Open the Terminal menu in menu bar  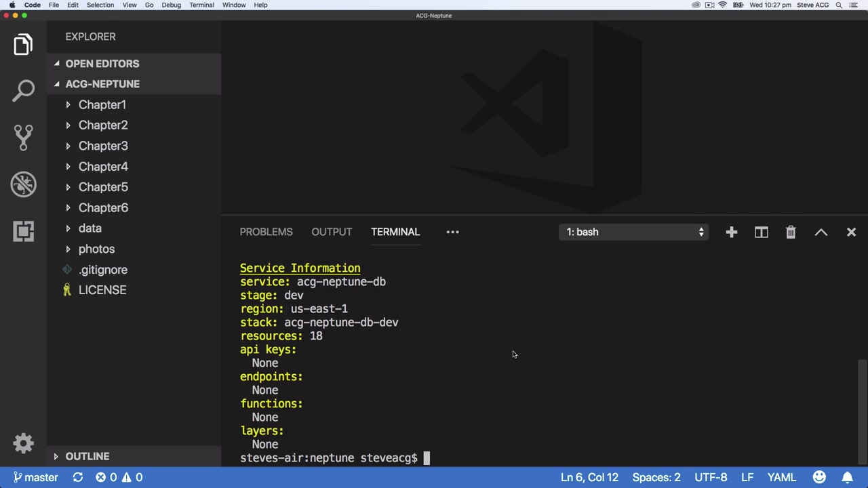coord(201,5)
